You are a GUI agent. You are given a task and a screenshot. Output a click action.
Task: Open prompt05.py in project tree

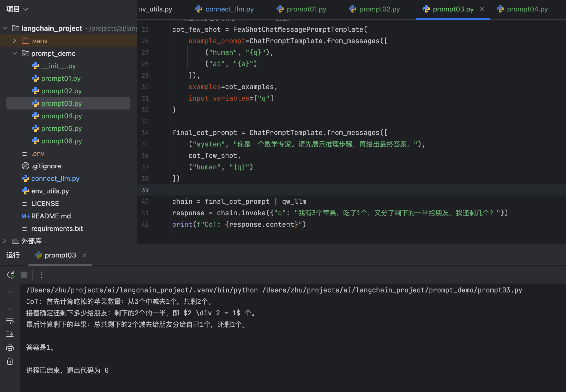(x=62, y=128)
